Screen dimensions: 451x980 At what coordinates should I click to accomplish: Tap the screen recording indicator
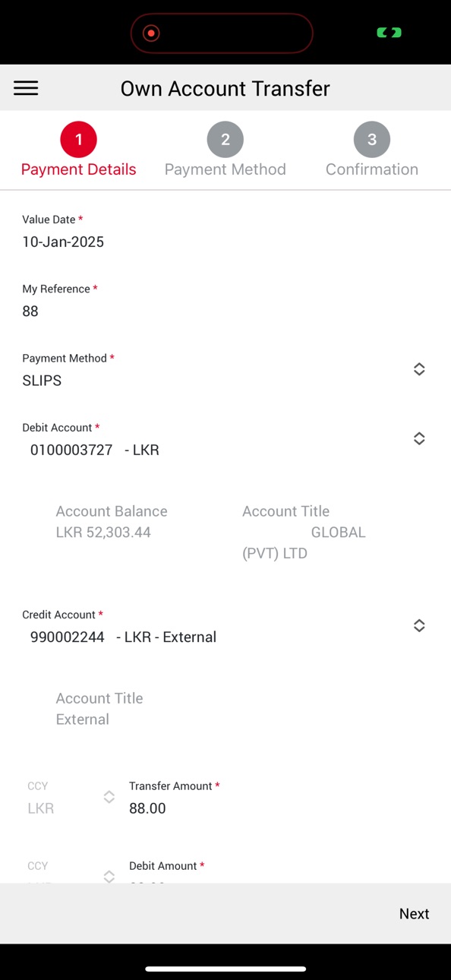pyautogui.click(x=151, y=33)
